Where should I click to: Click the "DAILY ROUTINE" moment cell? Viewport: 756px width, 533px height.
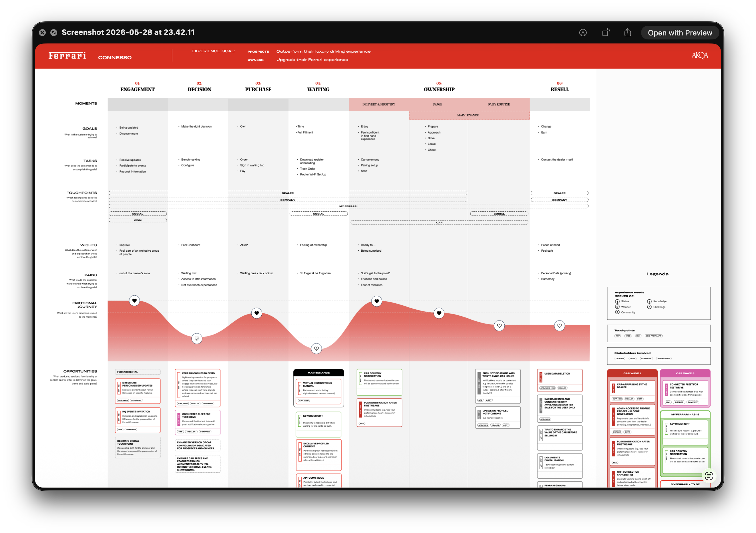click(498, 104)
